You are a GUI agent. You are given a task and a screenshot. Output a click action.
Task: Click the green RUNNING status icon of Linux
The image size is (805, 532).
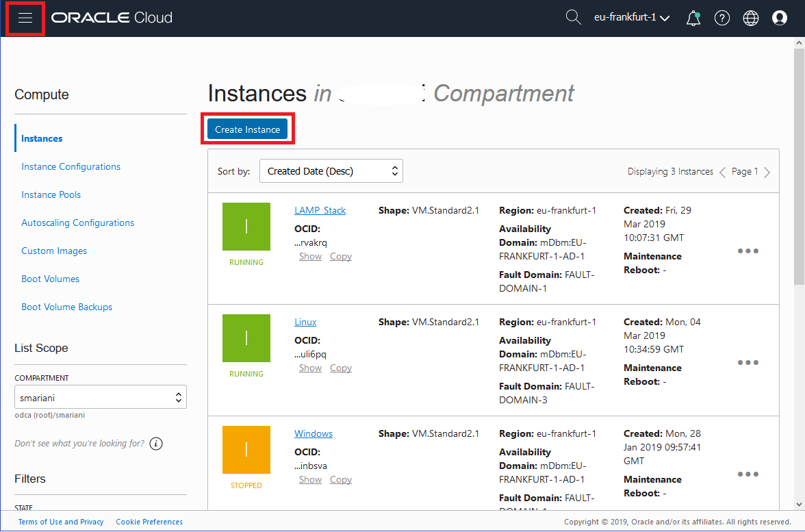pos(246,338)
